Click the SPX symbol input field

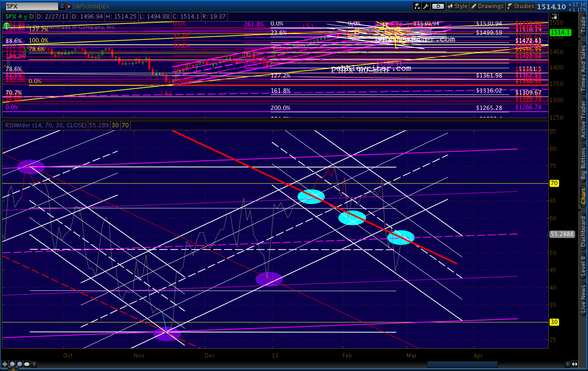(32, 6)
